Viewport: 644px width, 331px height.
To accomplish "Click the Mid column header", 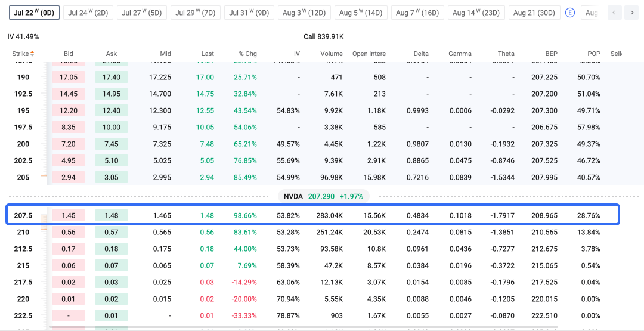I will click(x=166, y=54).
